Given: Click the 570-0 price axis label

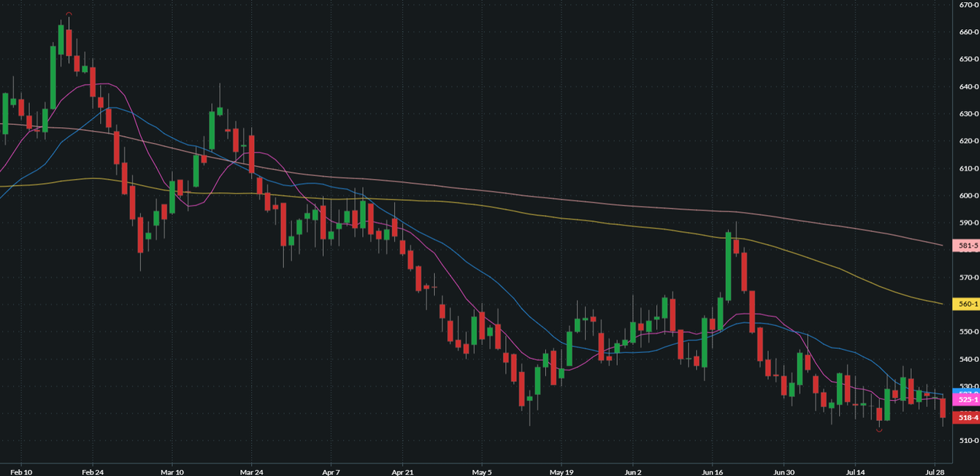Looking at the screenshot, I should (x=969, y=278).
